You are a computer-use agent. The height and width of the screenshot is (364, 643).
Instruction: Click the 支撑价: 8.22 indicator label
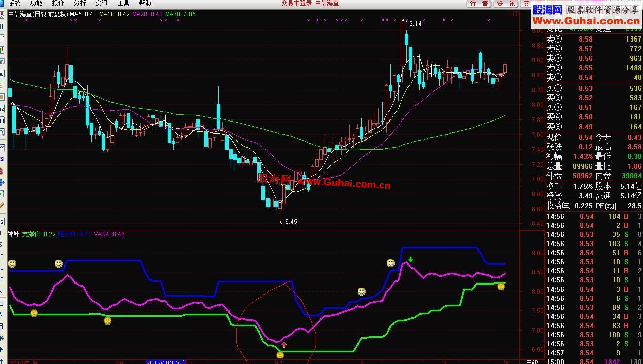(x=39, y=234)
